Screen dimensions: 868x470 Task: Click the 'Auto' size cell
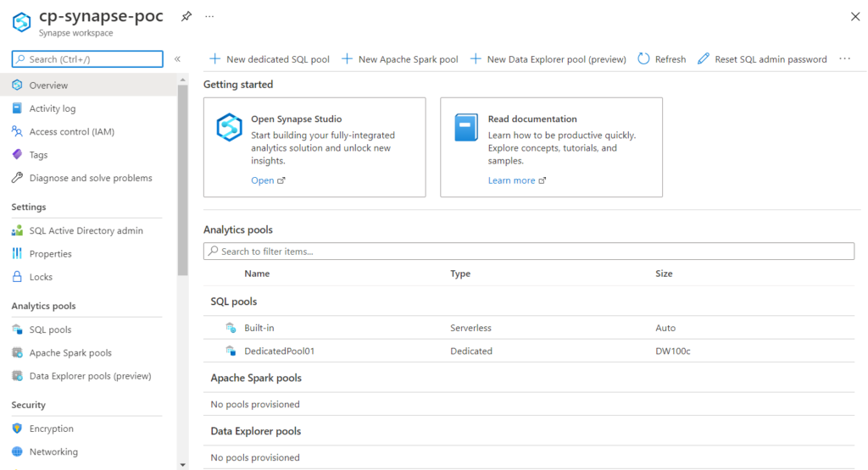(x=665, y=328)
